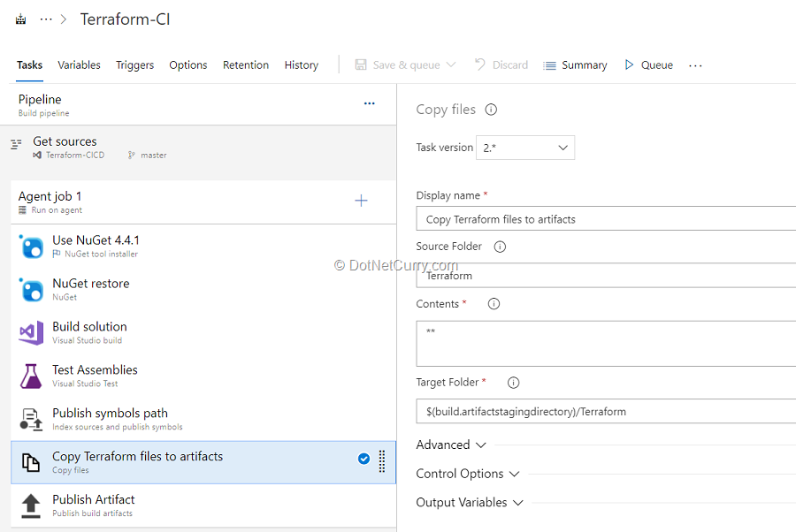Image resolution: width=796 pixels, height=532 pixels.
Task: Click the Display name input field
Action: pyautogui.click(x=606, y=219)
